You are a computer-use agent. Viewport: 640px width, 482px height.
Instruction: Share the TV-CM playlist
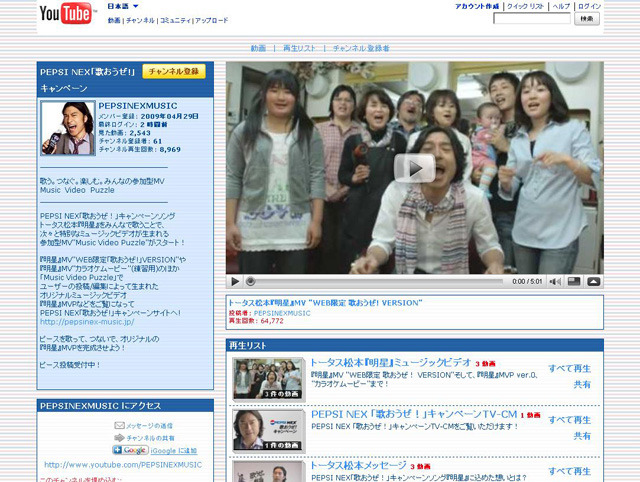(582, 436)
